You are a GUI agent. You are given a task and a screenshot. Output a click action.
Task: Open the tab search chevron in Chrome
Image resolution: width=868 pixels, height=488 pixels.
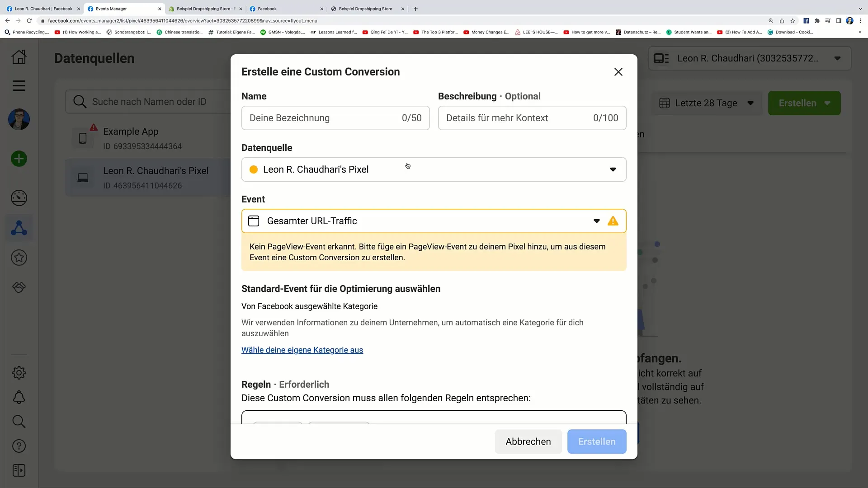coord(860,9)
